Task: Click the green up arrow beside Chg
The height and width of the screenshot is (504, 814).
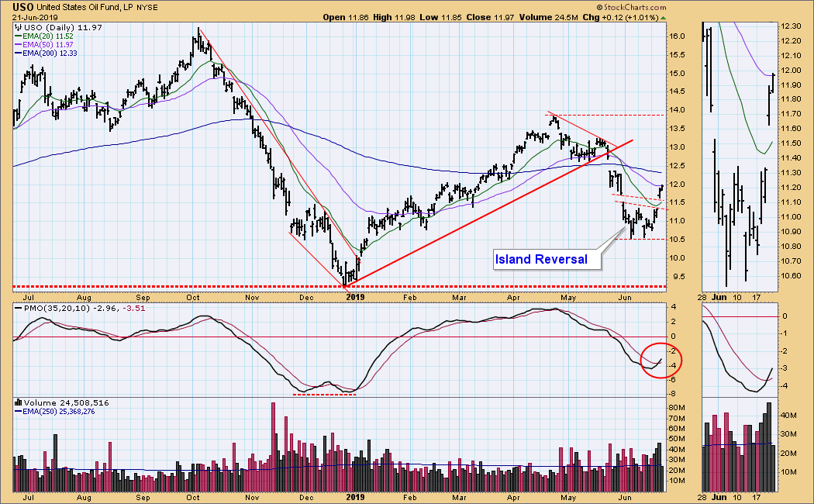Action: pos(663,18)
